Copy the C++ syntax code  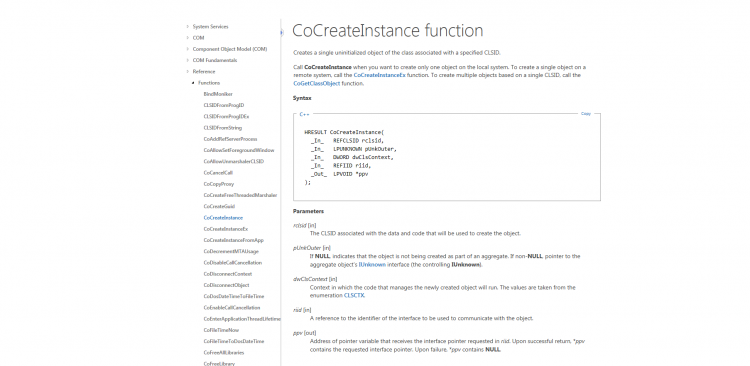[585, 114]
